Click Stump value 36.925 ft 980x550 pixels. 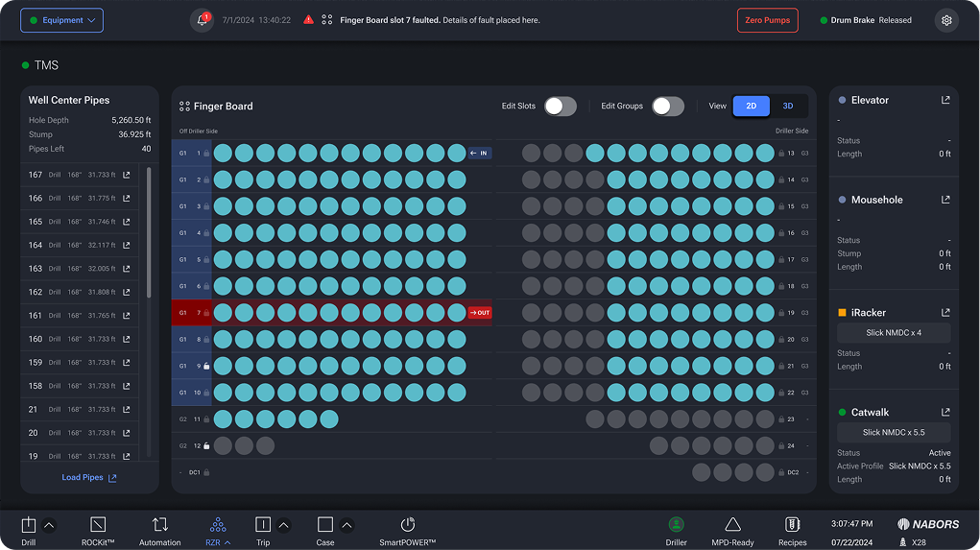[134, 134]
